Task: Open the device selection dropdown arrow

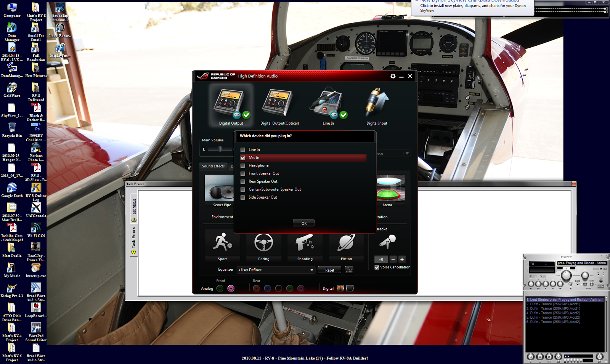Action: coord(407,153)
